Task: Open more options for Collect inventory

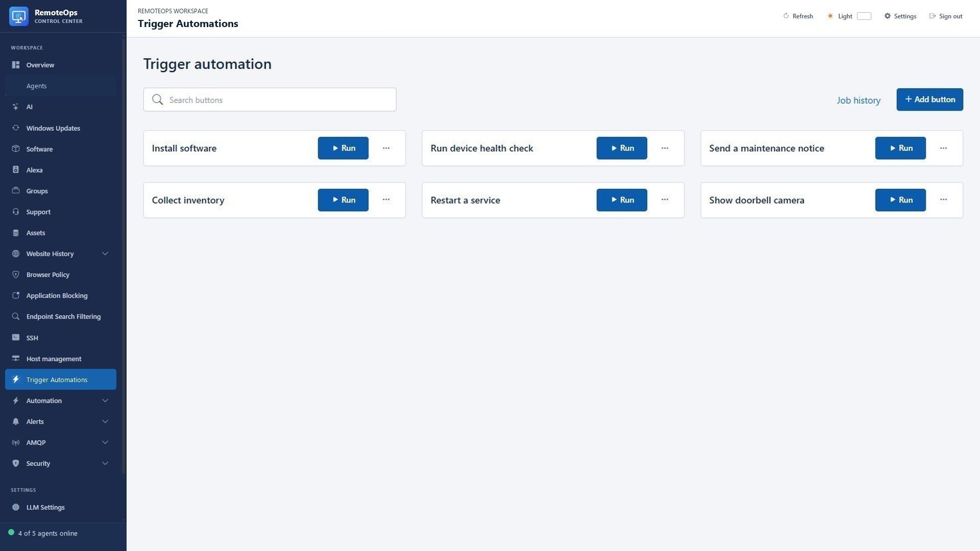Action: tap(386, 199)
